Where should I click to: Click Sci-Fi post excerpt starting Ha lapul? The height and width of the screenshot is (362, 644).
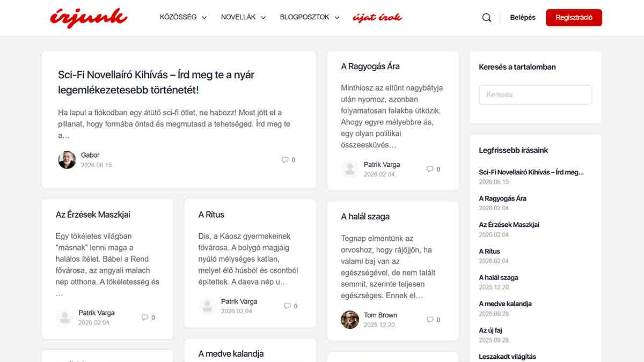pyautogui.click(x=175, y=124)
